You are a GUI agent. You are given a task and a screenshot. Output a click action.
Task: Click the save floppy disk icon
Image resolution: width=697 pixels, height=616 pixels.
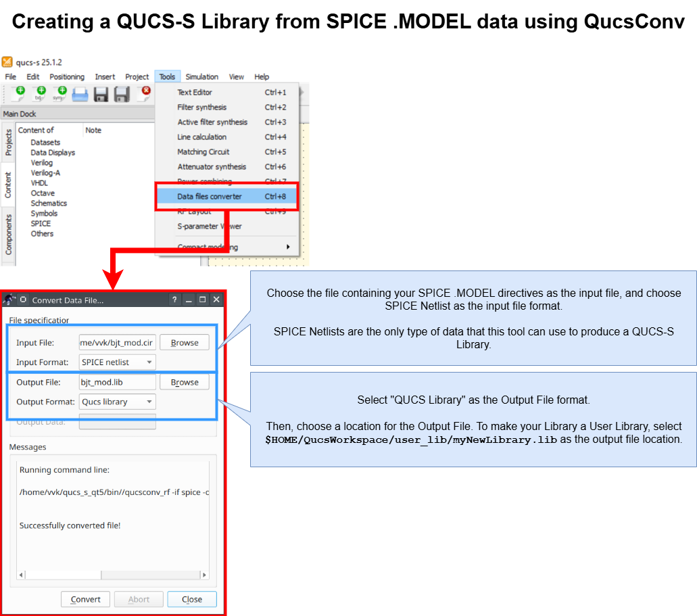[101, 94]
